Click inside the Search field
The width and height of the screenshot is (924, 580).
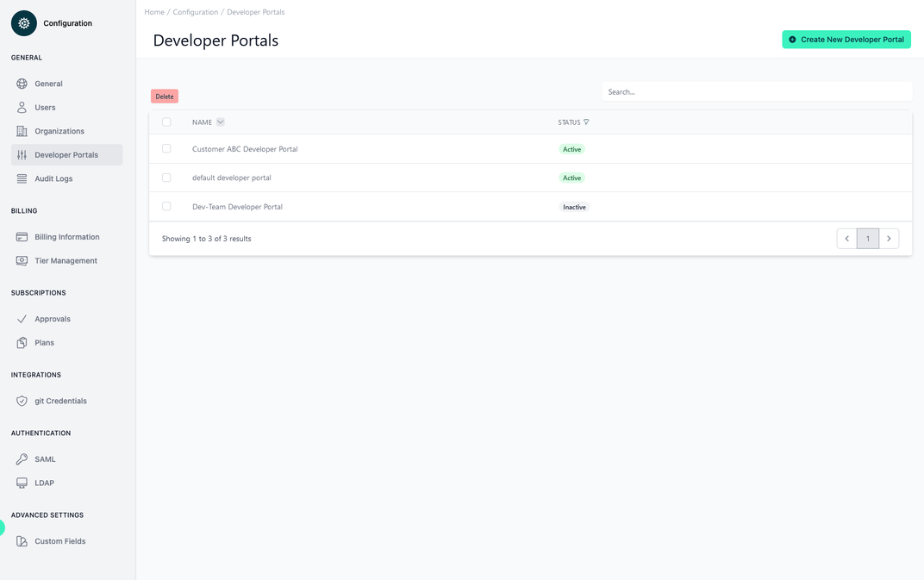pyautogui.click(x=757, y=90)
